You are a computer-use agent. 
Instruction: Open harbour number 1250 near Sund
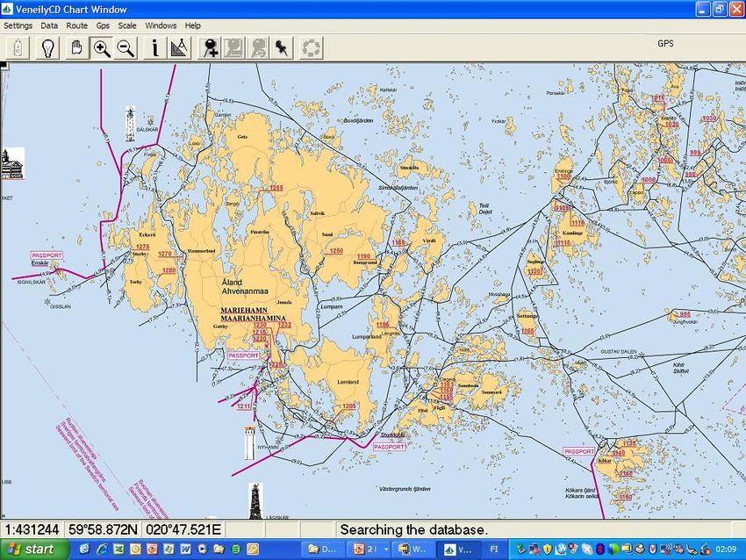[x=336, y=251]
